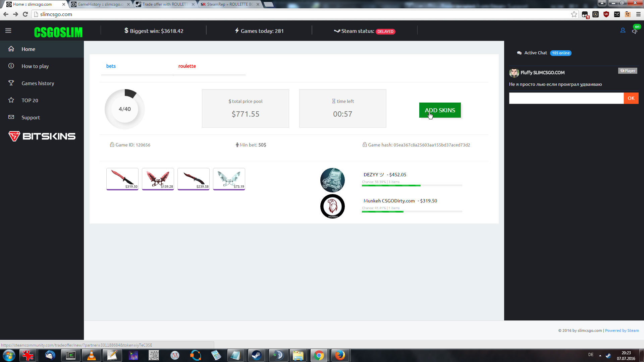The width and height of the screenshot is (644, 362).
Task: Click the chat message input field
Action: tap(566, 98)
